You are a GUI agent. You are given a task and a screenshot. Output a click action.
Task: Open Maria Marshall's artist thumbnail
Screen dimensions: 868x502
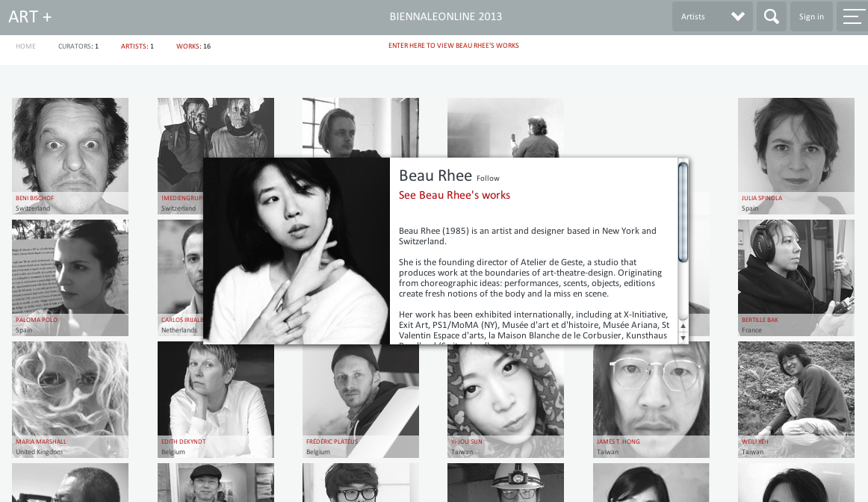pos(70,400)
